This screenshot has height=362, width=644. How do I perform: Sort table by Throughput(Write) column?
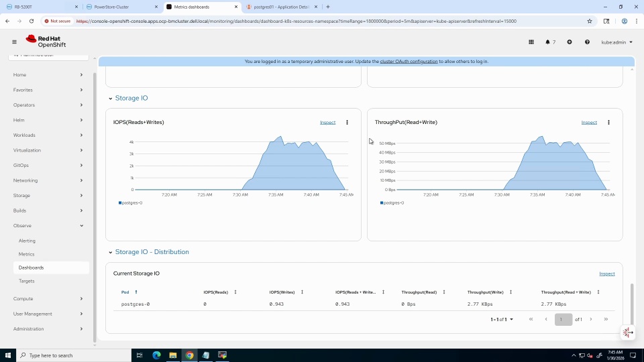pyautogui.click(x=489, y=292)
